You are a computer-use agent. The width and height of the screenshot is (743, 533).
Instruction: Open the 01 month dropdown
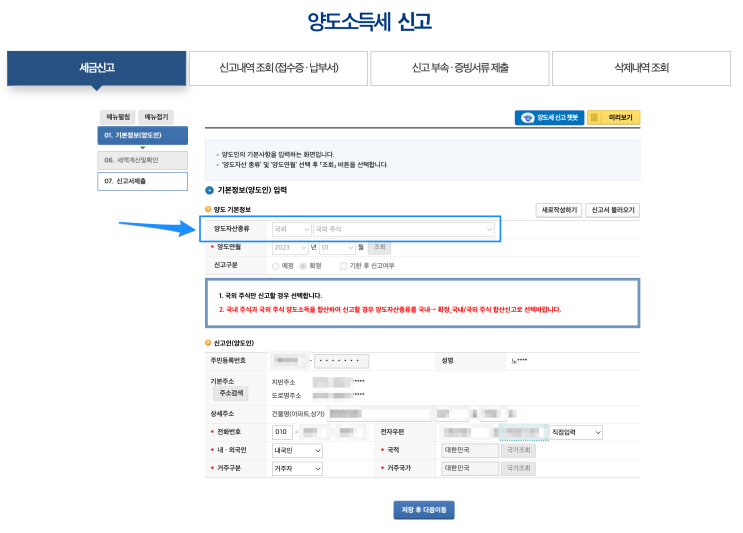click(x=337, y=247)
